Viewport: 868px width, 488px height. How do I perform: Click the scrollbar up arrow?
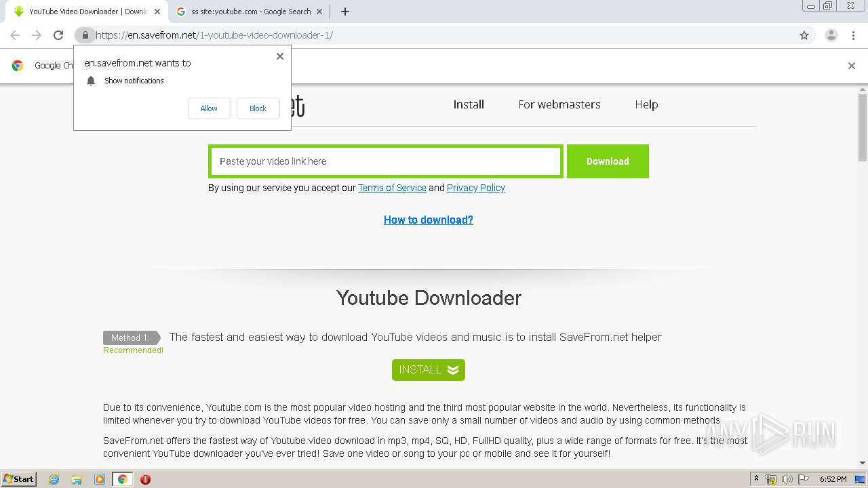point(863,89)
